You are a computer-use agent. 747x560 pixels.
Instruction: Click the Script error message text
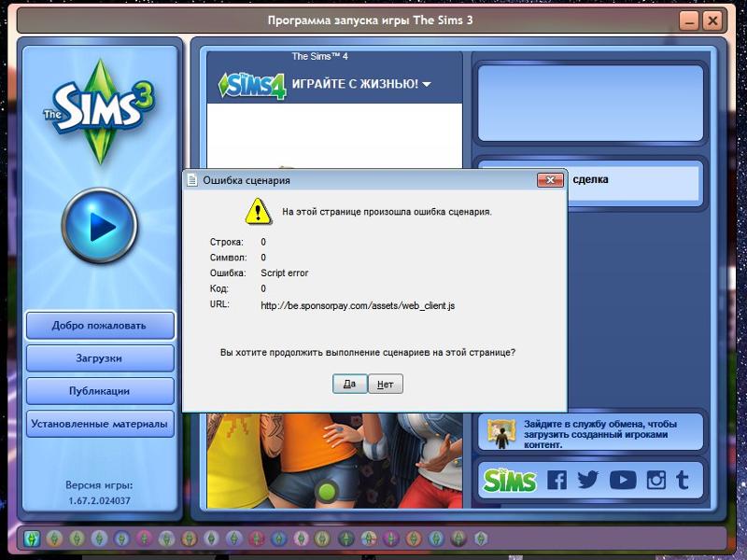point(285,273)
